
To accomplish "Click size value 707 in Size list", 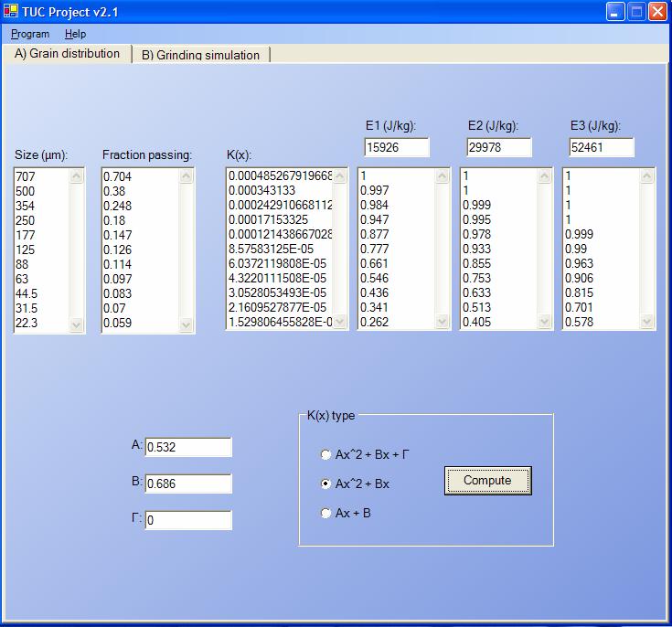I will point(26,176).
